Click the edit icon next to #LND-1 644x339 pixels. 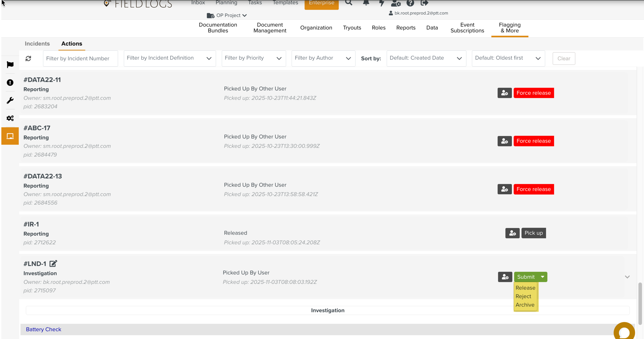[53, 263]
